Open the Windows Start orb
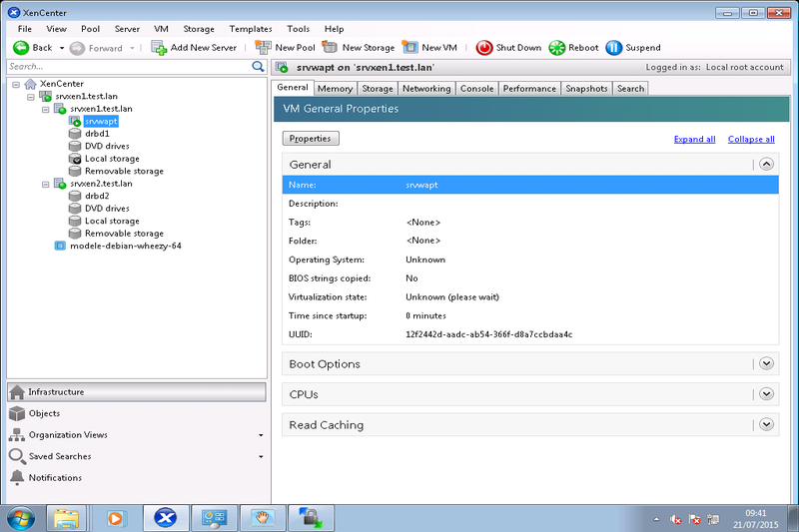799x532 pixels. pyautogui.click(x=21, y=519)
